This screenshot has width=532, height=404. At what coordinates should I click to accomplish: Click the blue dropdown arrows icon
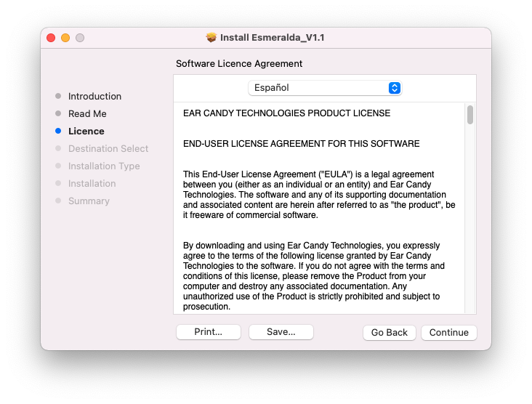tap(394, 88)
